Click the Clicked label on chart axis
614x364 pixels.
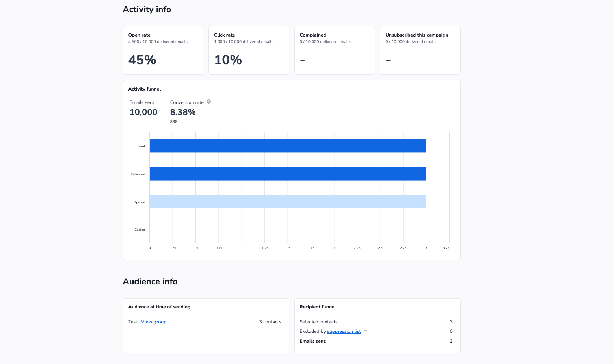click(140, 230)
